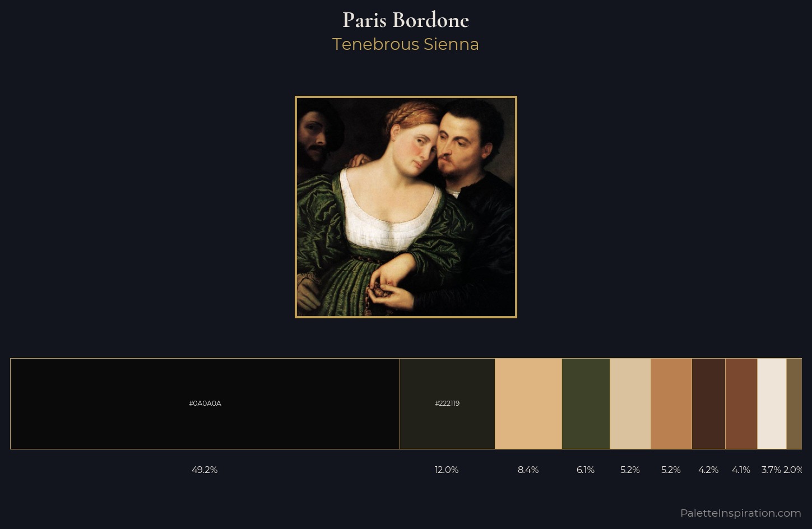Image resolution: width=812 pixels, height=529 pixels.
Task: Choose the sienna orange swatch above the second 5.2%
Action: pos(671,403)
